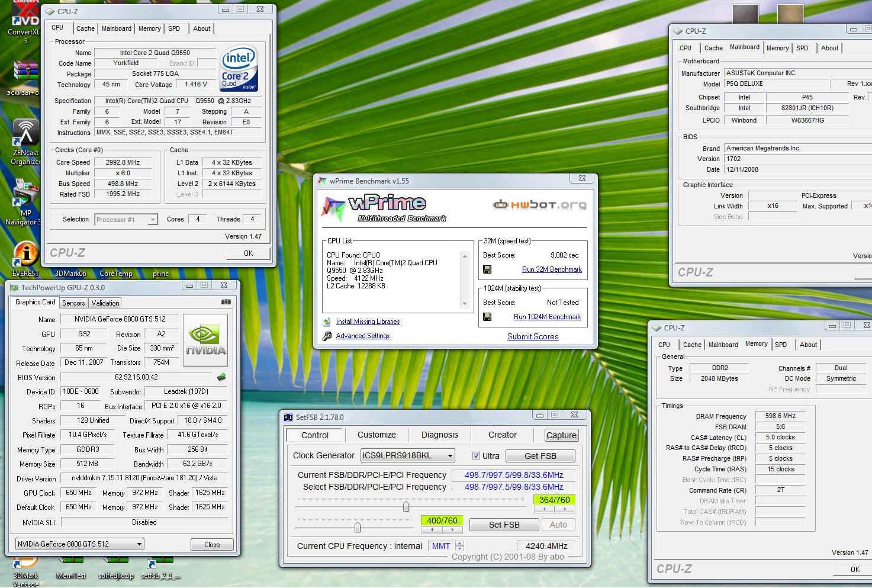Screen dimensions: 872x588
Task: Click the Get FSB button
Action: tap(540, 456)
